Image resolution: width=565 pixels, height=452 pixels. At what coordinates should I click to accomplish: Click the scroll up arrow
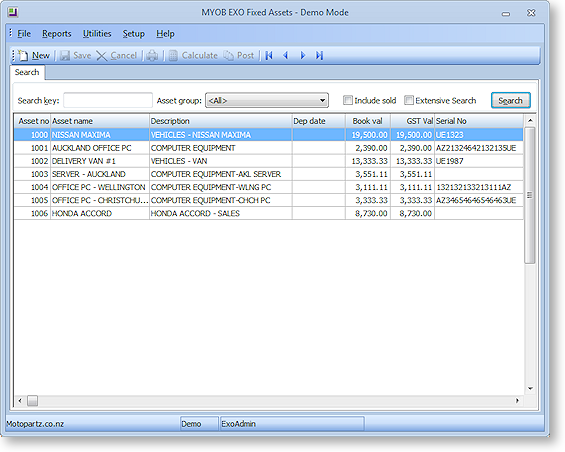(530, 121)
